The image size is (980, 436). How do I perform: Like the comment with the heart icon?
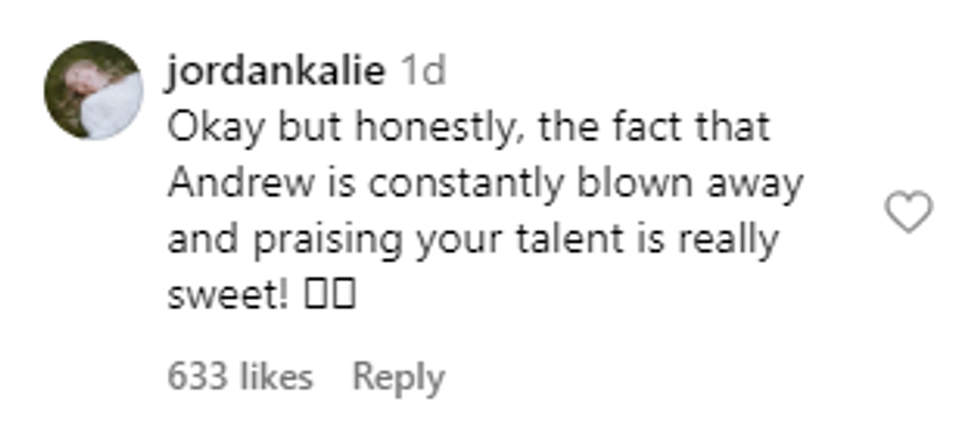tap(909, 213)
